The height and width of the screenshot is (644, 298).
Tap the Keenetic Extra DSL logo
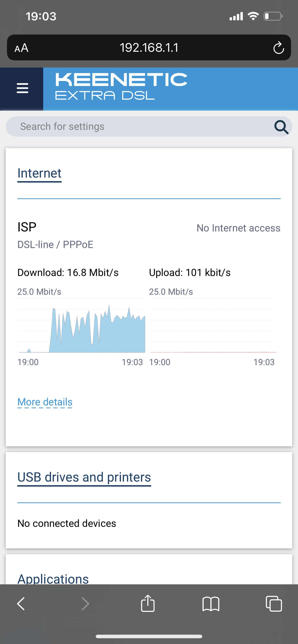click(x=121, y=86)
